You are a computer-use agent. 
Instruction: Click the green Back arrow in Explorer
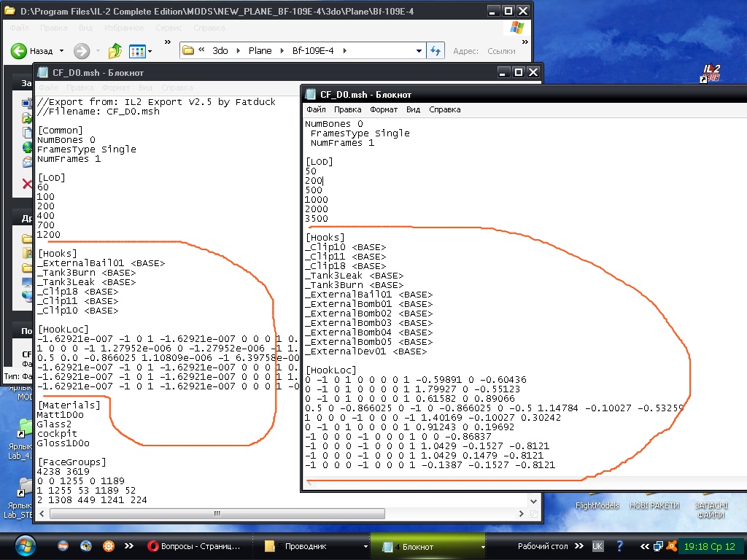click(18, 51)
